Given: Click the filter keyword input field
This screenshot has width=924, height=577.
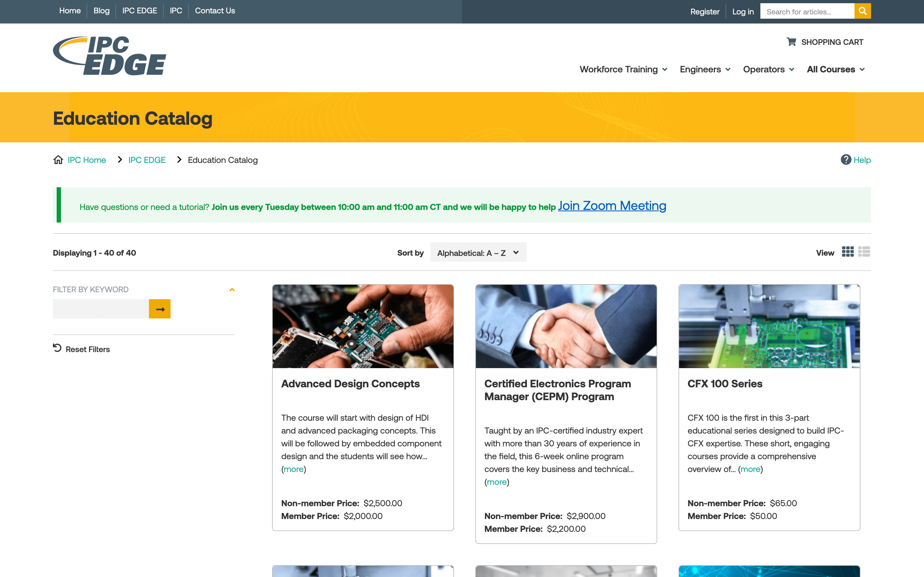Looking at the screenshot, I should 101,309.
